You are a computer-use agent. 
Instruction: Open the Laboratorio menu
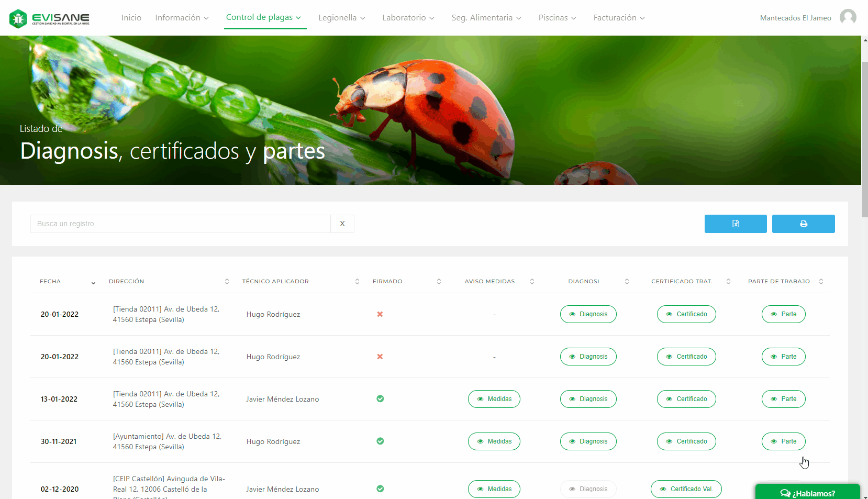point(408,18)
